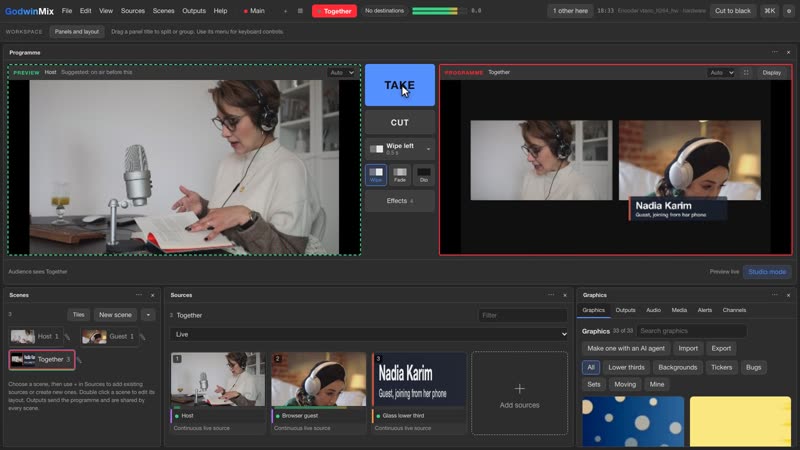Open the Wipe left transition dropdown
Viewport: 800px width, 450px height.
(400, 148)
